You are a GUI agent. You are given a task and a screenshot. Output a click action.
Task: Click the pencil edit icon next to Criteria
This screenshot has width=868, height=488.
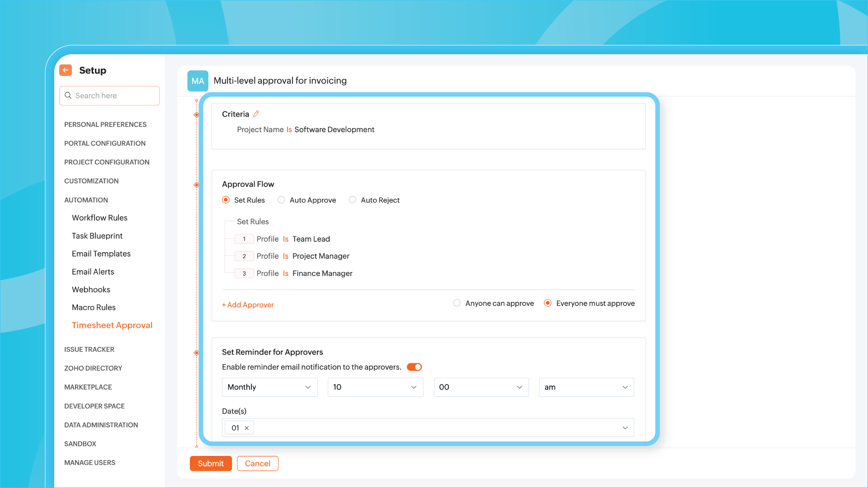[x=256, y=114]
